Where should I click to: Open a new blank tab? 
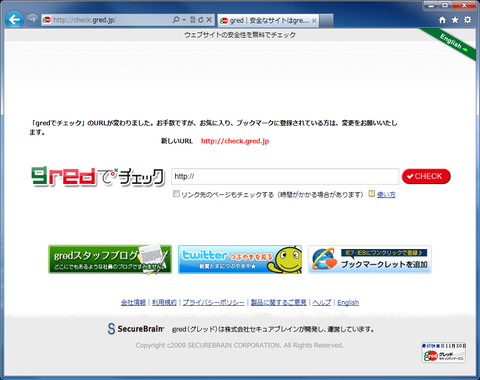[327, 21]
